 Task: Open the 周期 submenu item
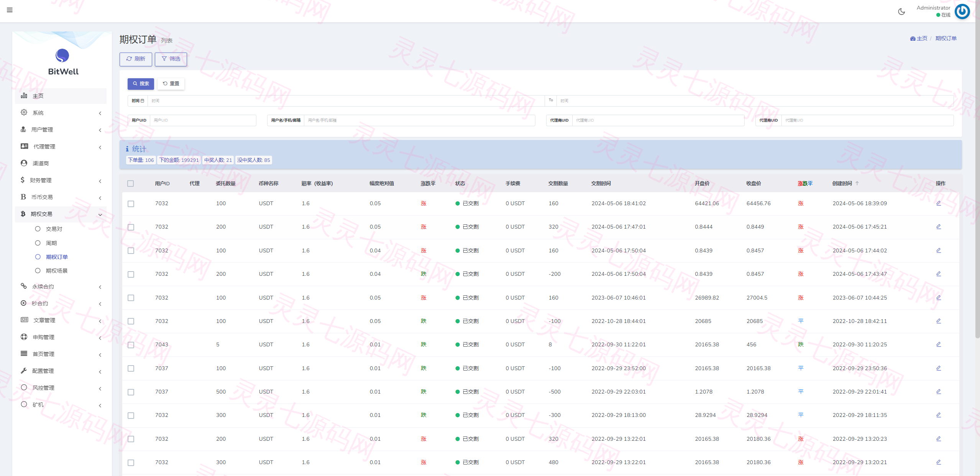51,243
